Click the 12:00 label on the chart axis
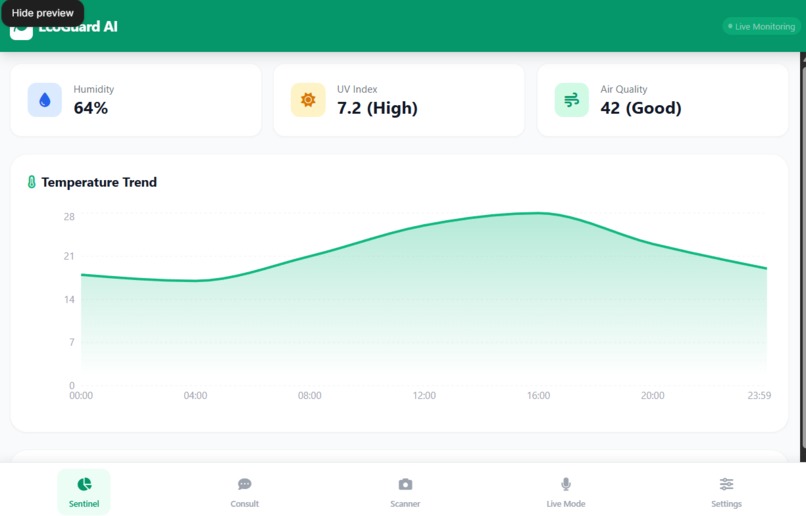806x516 pixels. click(424, 396)
